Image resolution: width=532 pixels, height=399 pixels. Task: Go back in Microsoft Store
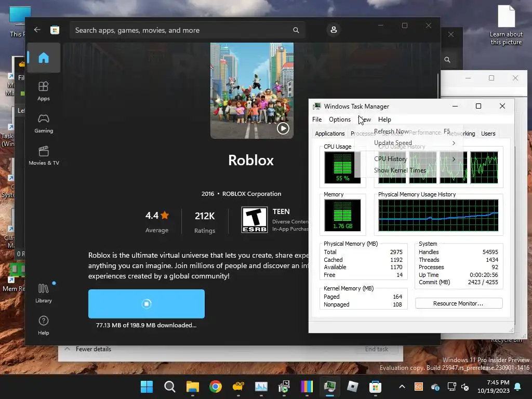pos(37,30)
